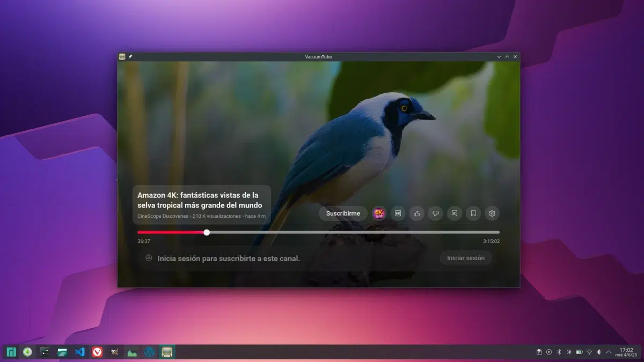Open the Manjaro application launcher
Image resolution: width=644 pixels, height=362 pixels.
click(11, 352)
